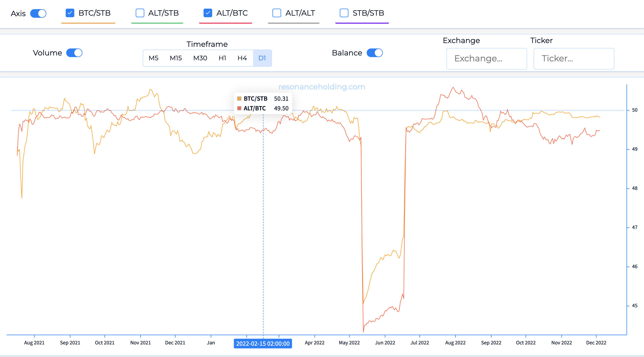Check the ALT/ALT checkbox
This screenshot has height=357, width=644.
(276, 13)
